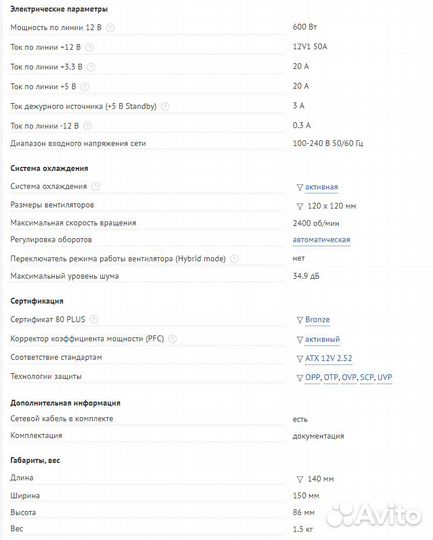Click filter triangle beside Bronze certificate
433x540 pixels.
[300, 320]
